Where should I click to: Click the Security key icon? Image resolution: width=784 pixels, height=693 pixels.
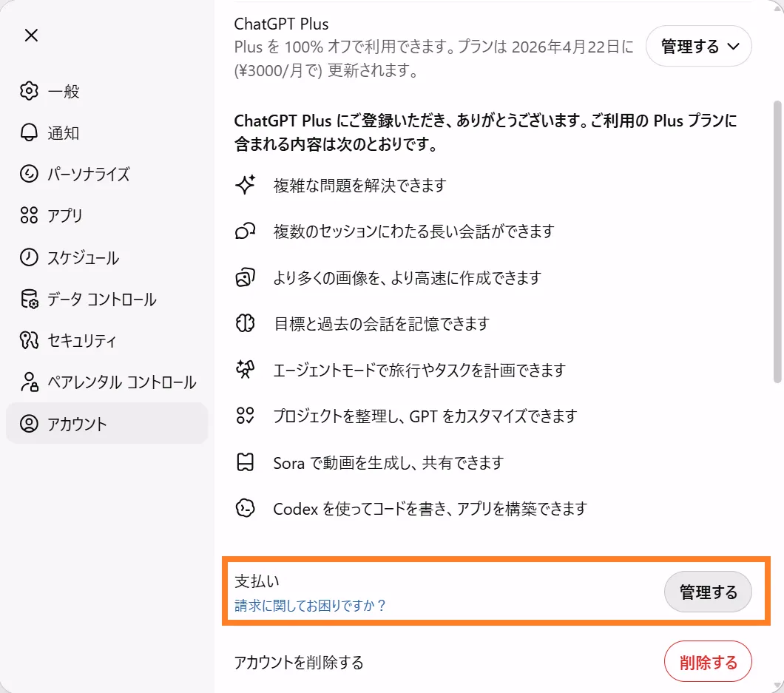click(29, 341)
